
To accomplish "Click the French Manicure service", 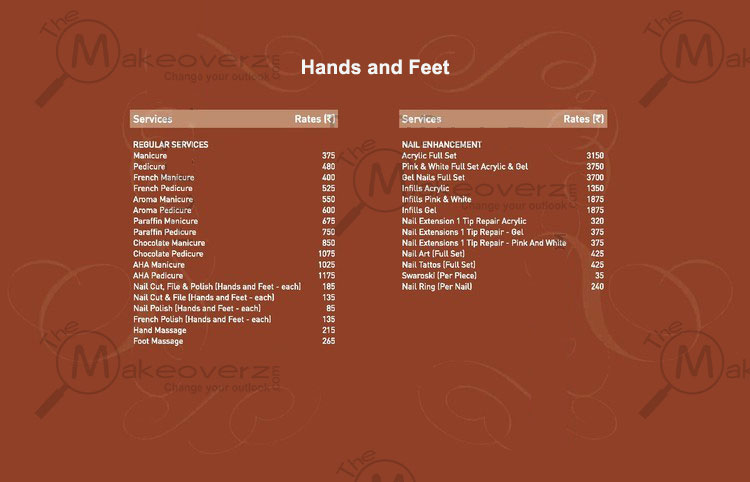I will (164, 178).
